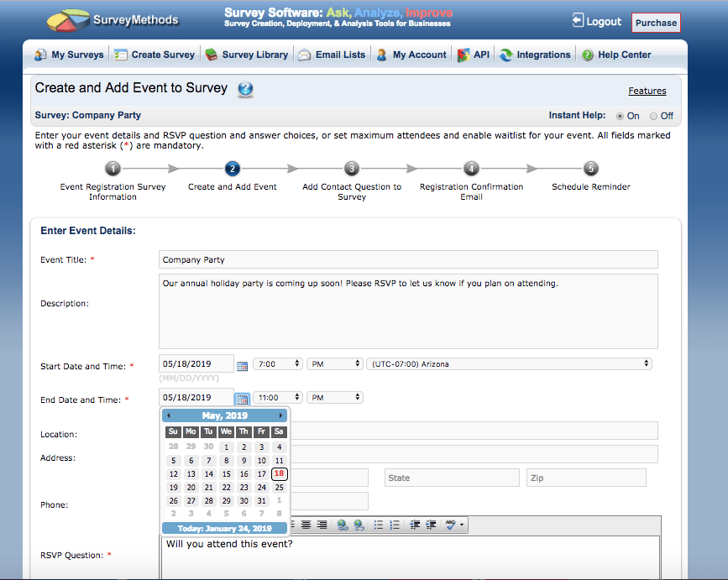This screenshot has width=728, height=580.
Task: Select May 25 in the calendar
Action: [x=279, y=487]
